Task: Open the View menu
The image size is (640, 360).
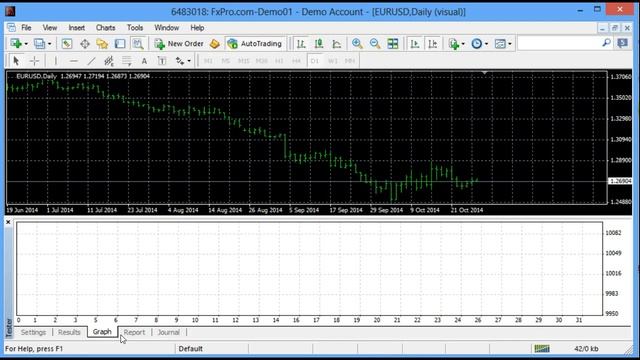Action: pyautogui.click(x=50, y=28)
